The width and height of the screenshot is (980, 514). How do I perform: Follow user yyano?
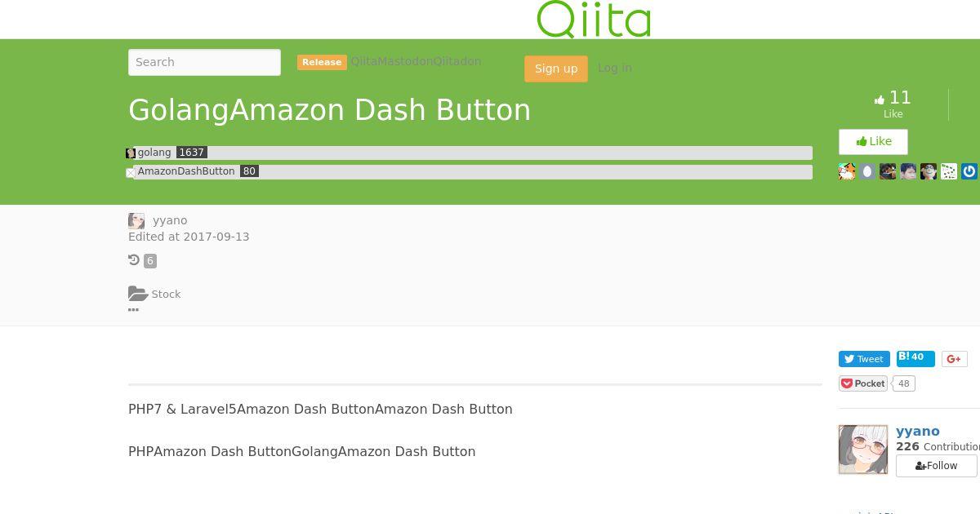coord(936,466)
